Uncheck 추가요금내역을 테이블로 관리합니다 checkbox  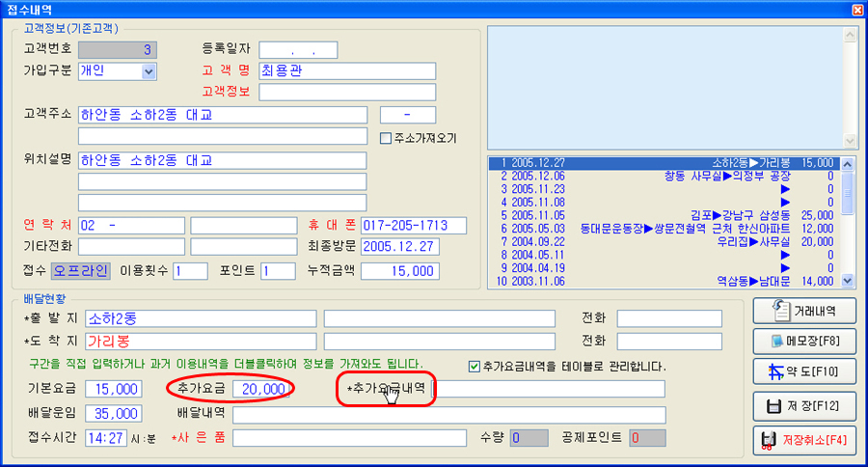tap(474, 367)
